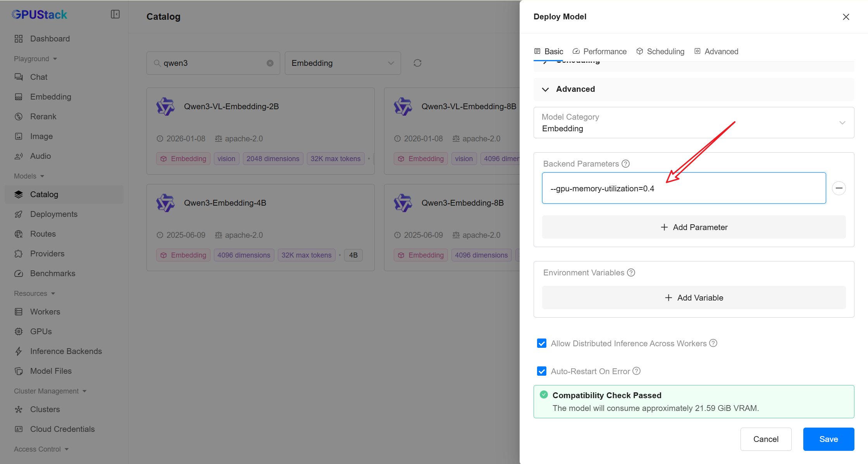Click the gpu-memory-utilization parameter input field
This screenshot has width=868, height=464.
point(684,189)
